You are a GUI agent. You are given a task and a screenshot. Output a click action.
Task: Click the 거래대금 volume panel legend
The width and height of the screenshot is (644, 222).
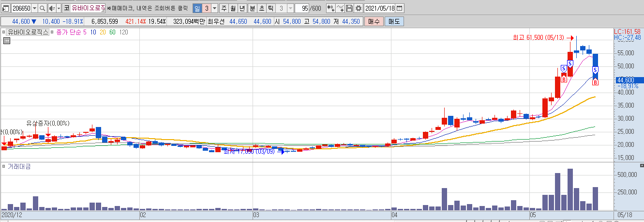point(19,166)
